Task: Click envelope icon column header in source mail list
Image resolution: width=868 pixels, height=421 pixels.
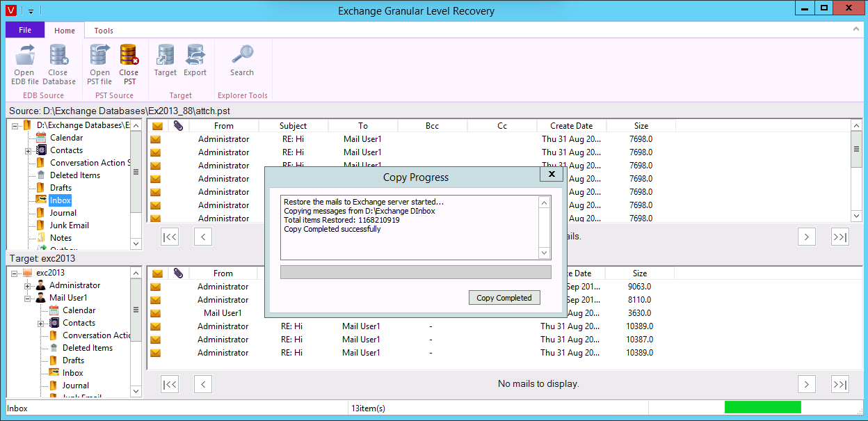Action: (157, 126)
